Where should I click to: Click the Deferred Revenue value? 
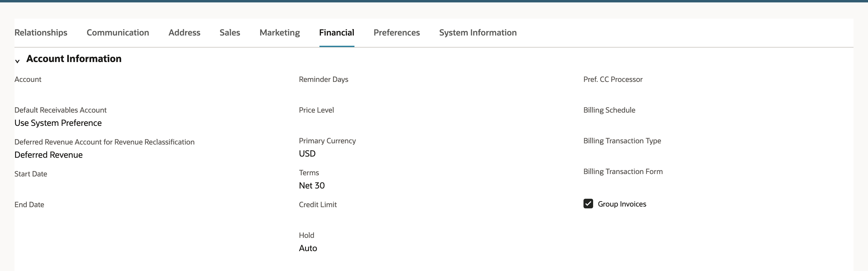[49, 155]
